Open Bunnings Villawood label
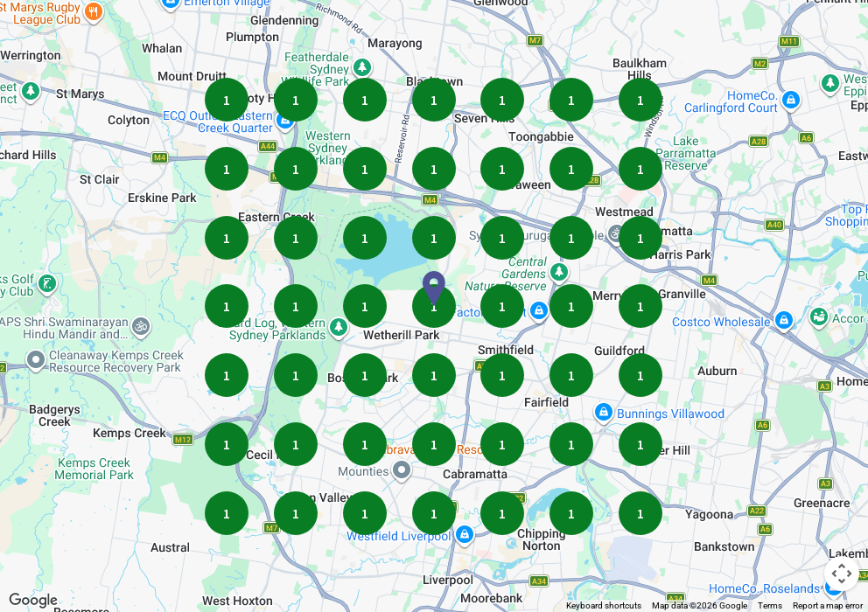The image size is (868, 612). click(670, 414)
